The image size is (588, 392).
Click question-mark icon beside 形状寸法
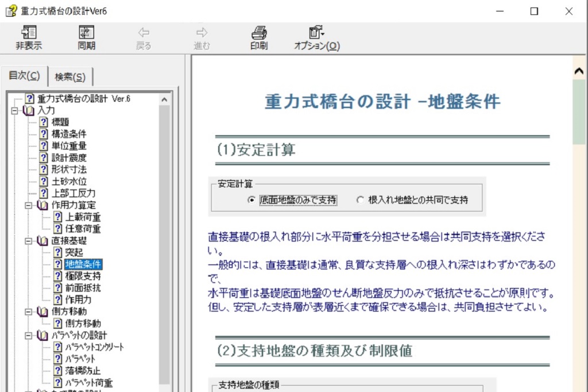(x=44, y=170)
